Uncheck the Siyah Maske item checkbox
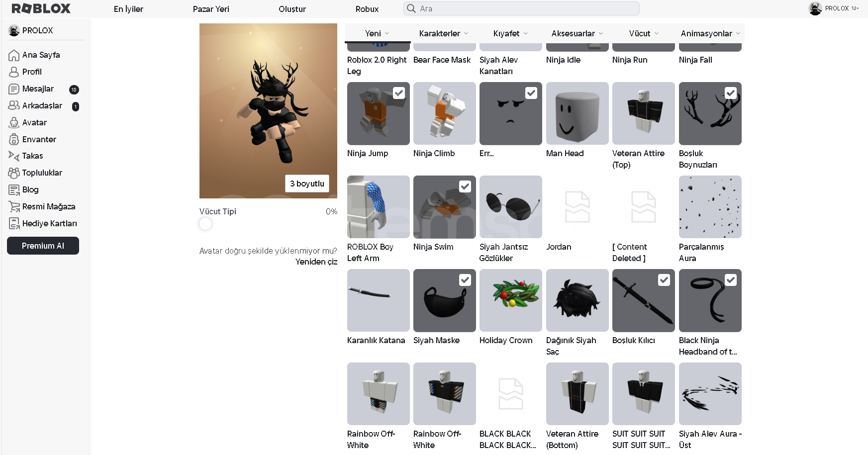Viewport: 868px width, 455px height. pos(465,280)
